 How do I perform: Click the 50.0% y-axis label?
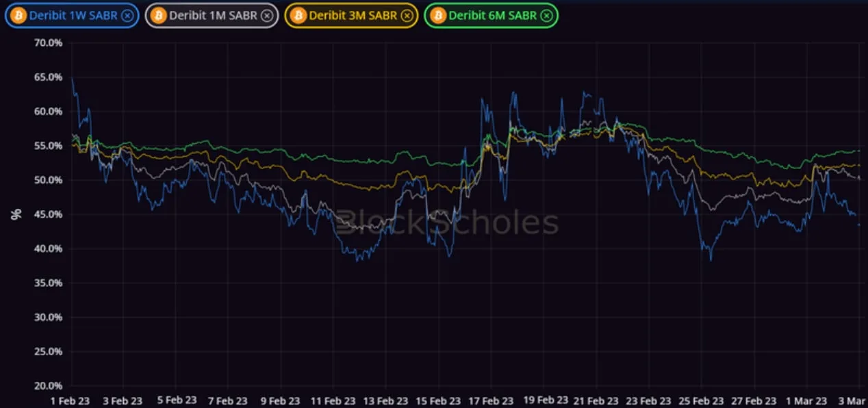tap(48, 180)
